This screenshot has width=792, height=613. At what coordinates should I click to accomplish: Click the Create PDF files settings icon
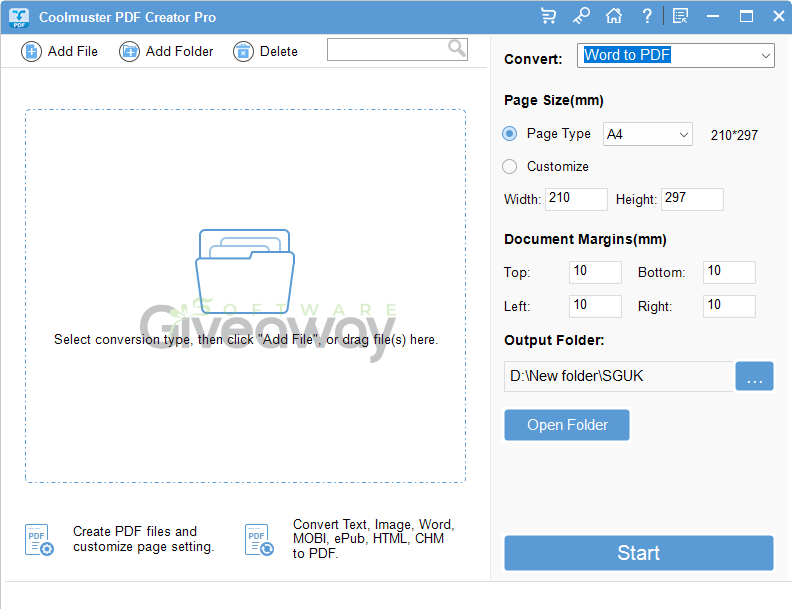pyautogui.click(x=39, y=540)
